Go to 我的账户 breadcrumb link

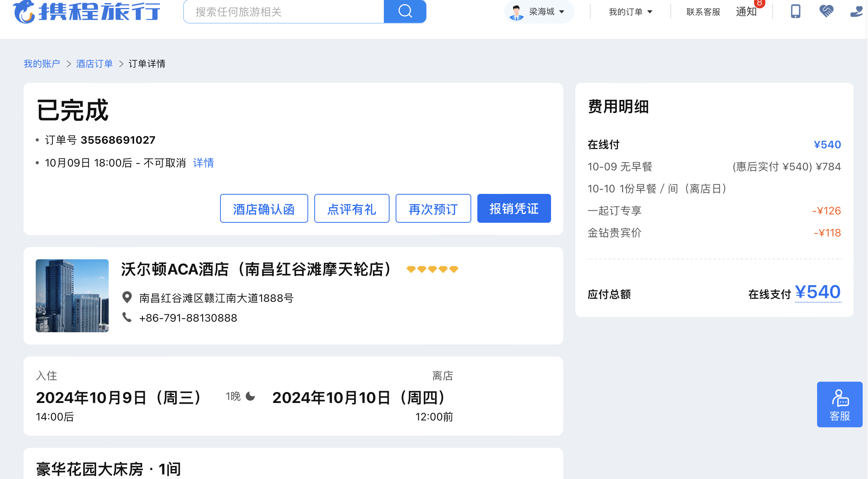click(x=42, y=63)
